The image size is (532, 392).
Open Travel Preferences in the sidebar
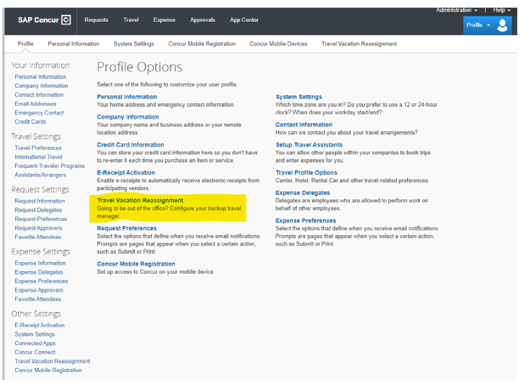coord(38,148)
